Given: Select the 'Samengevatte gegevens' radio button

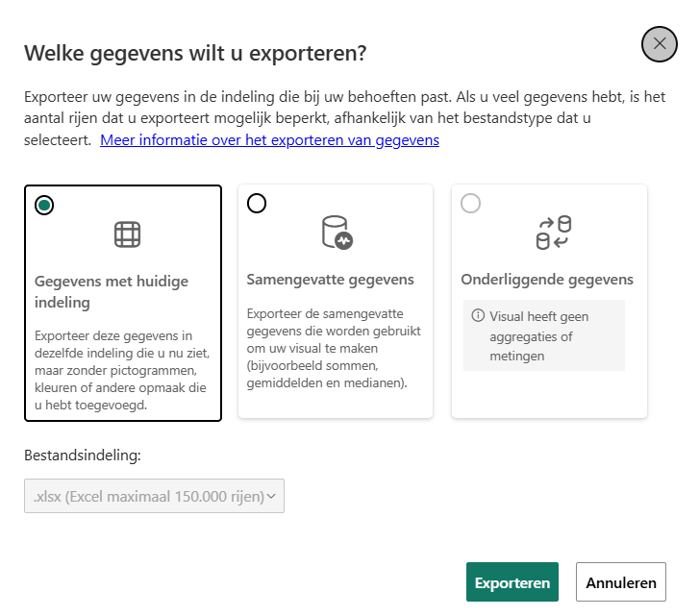Looking at the screenshot, I should [257, 204].
